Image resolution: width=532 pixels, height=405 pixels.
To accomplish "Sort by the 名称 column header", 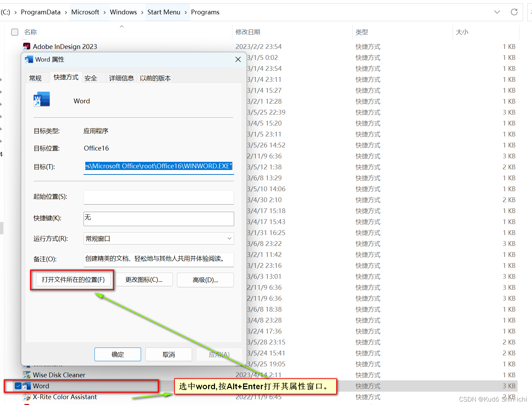I will [x=30, y=32].
